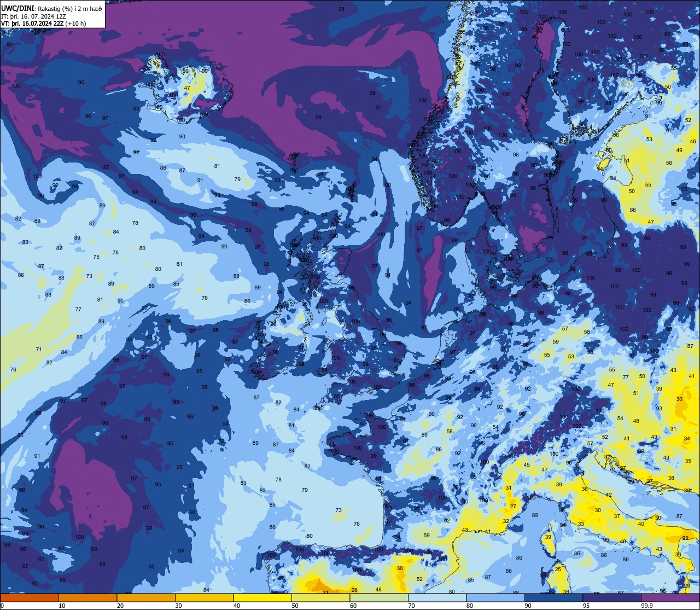Click the 30–40 % legend color segment

[204, 597]
